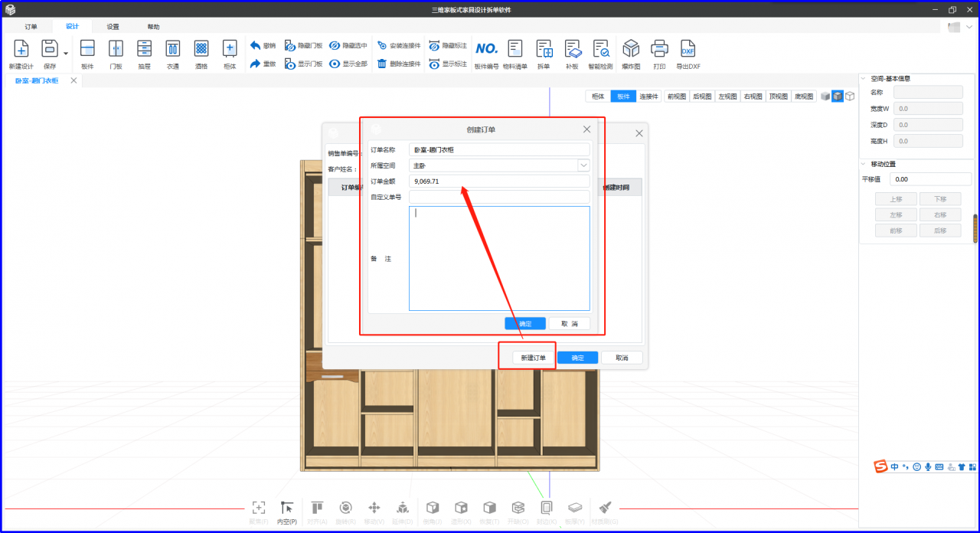Image resolution: width=980 pixels, height=533 pixels.
Task: Click 顶视图 top view button
Action: point(779,96)
